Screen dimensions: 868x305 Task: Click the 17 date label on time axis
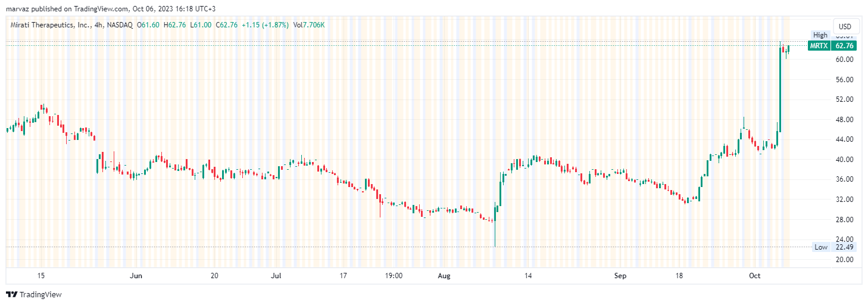[342, 276]
